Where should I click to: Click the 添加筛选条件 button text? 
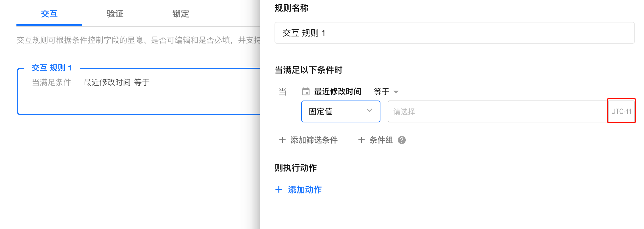(x=314, y=140)
